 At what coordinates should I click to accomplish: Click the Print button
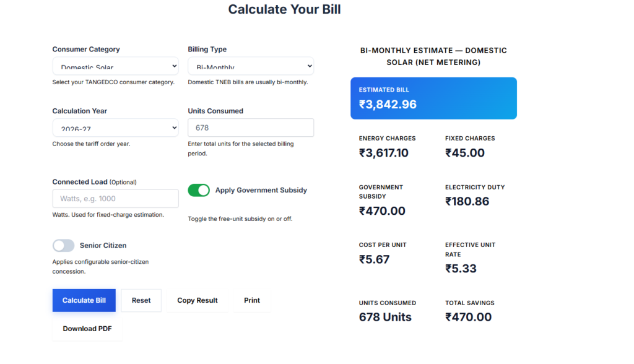(x=252, y=300)
